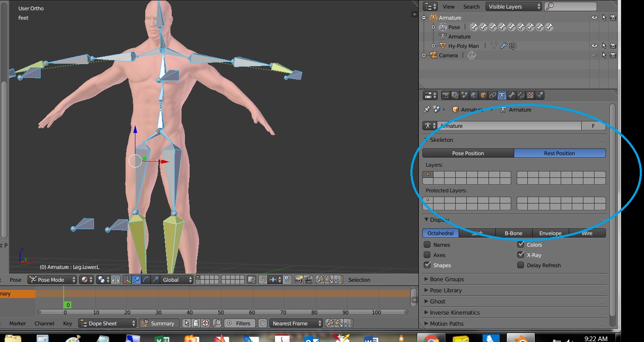
Task: Switch to the World properties tab
Action: coord(473,95)
